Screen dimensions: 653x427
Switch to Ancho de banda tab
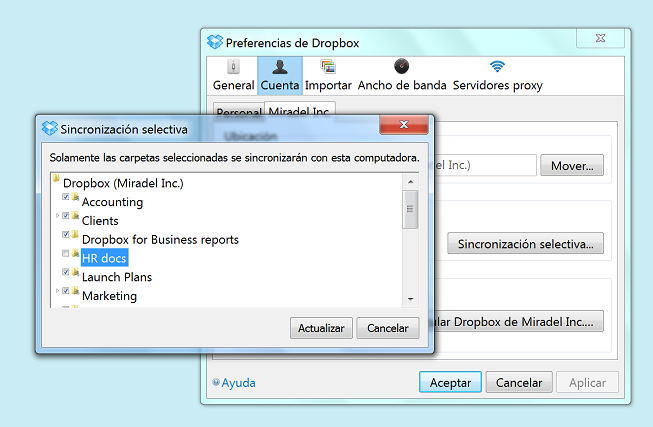click(x=402, y=75)
